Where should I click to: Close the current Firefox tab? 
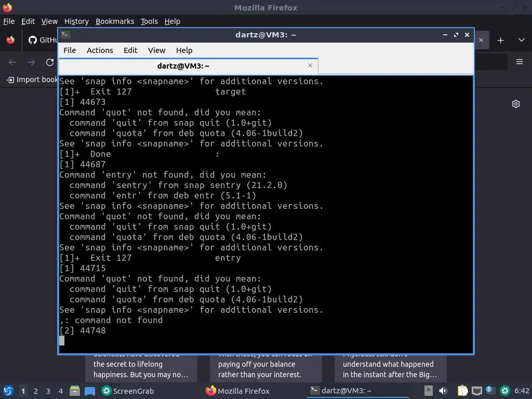(481, 40)
